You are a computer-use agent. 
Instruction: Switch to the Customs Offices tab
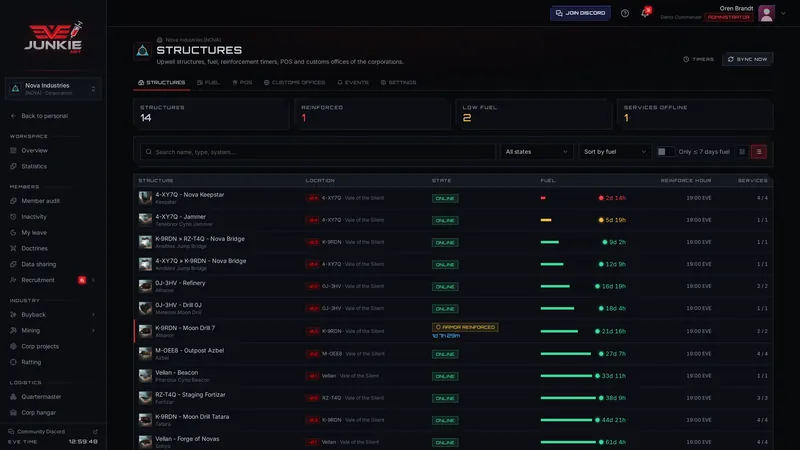[x=294, y=83]
